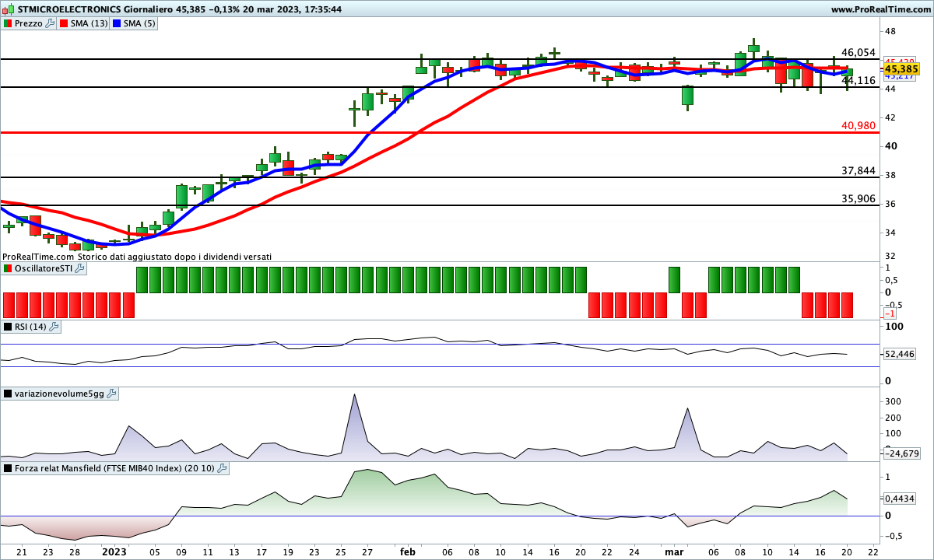Open OscillatoreSTI settings wrench icon
The image size is (934, 560).
[80, 268]
